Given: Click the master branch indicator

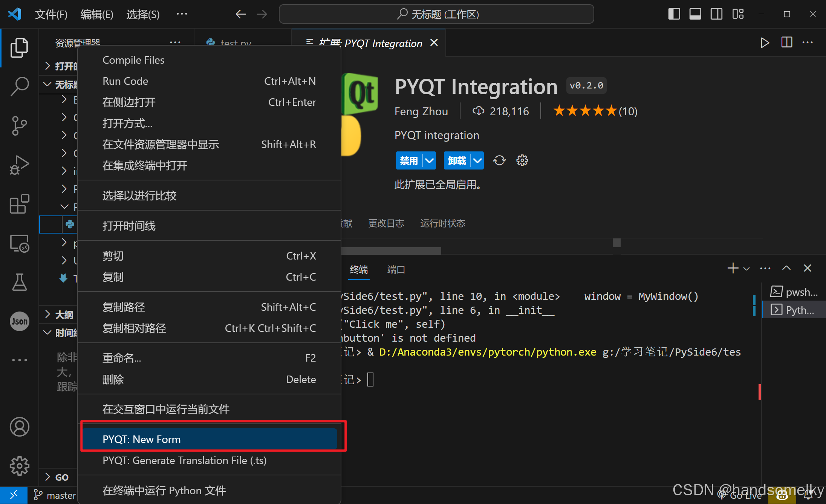Looking at the screenshot, I should (55, 495).
